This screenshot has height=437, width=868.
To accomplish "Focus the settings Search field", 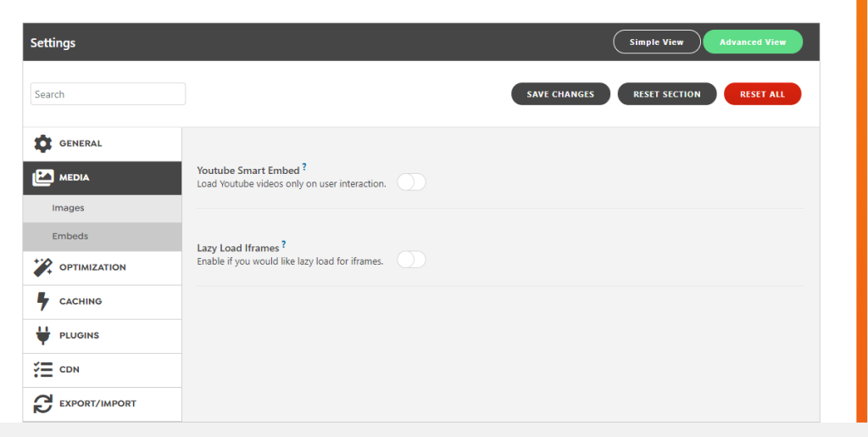I will [x=108, y=94].
